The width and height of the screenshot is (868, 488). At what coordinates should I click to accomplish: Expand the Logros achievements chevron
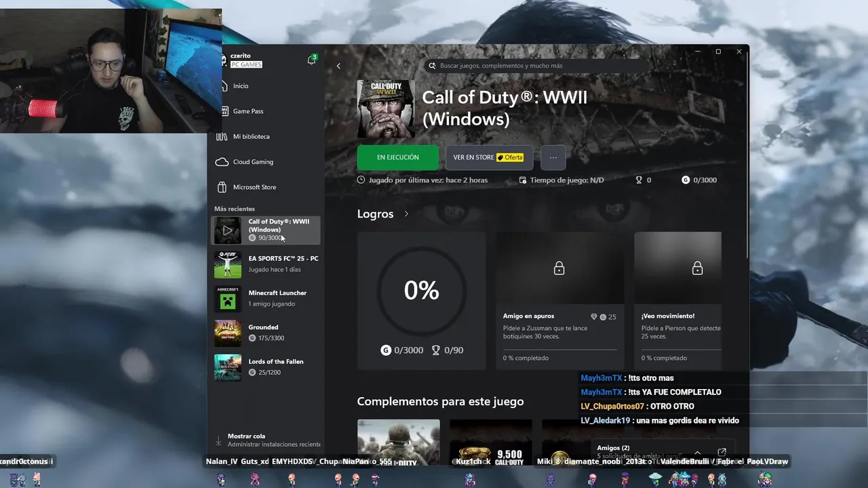pos(406,213)
